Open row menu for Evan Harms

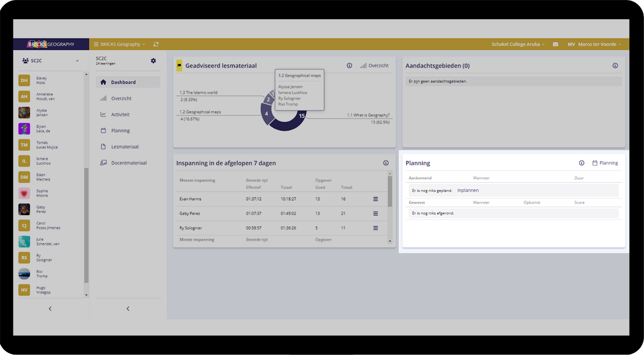click(x=375, y=199)
